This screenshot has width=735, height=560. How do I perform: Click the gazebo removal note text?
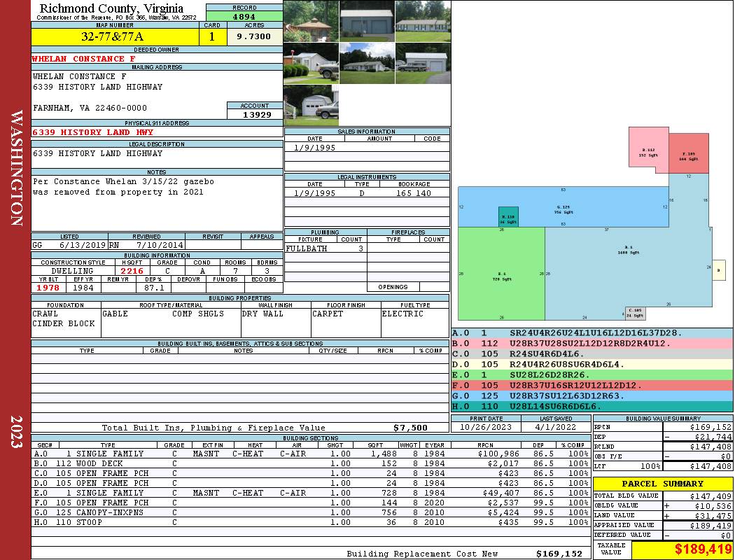click(123, 186)
